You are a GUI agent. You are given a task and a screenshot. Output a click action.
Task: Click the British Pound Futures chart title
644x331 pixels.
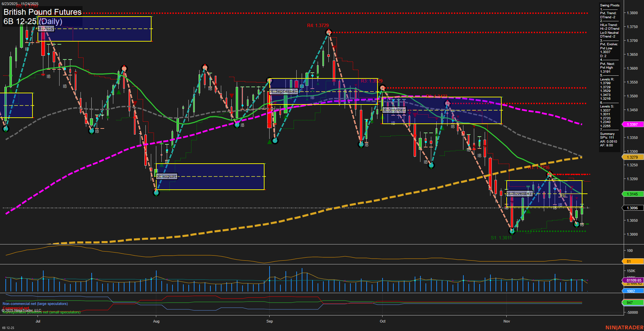tap(42, 12)
